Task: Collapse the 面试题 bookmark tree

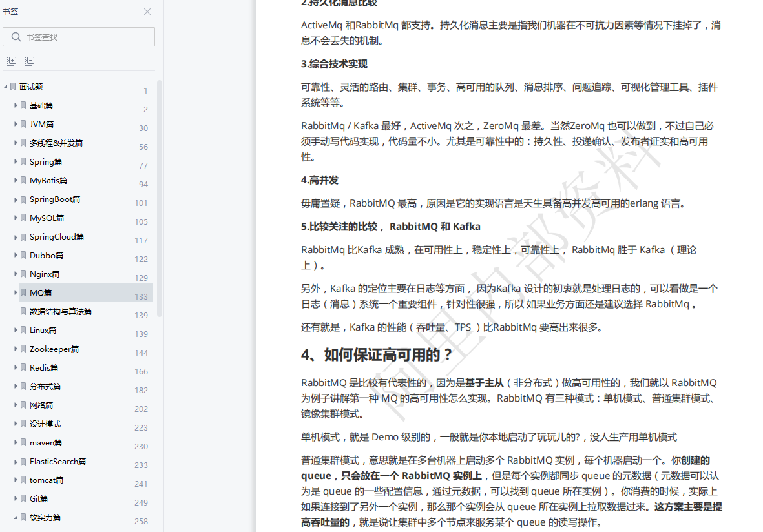Action: tap(6, 87)
